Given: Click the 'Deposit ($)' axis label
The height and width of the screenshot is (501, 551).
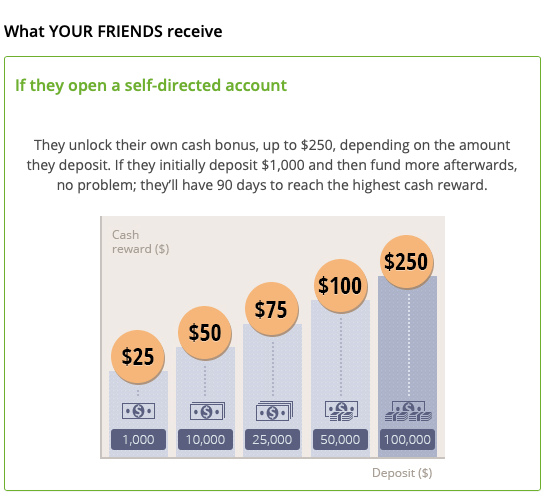Looking at the screenshot, I should pos(402,473).
